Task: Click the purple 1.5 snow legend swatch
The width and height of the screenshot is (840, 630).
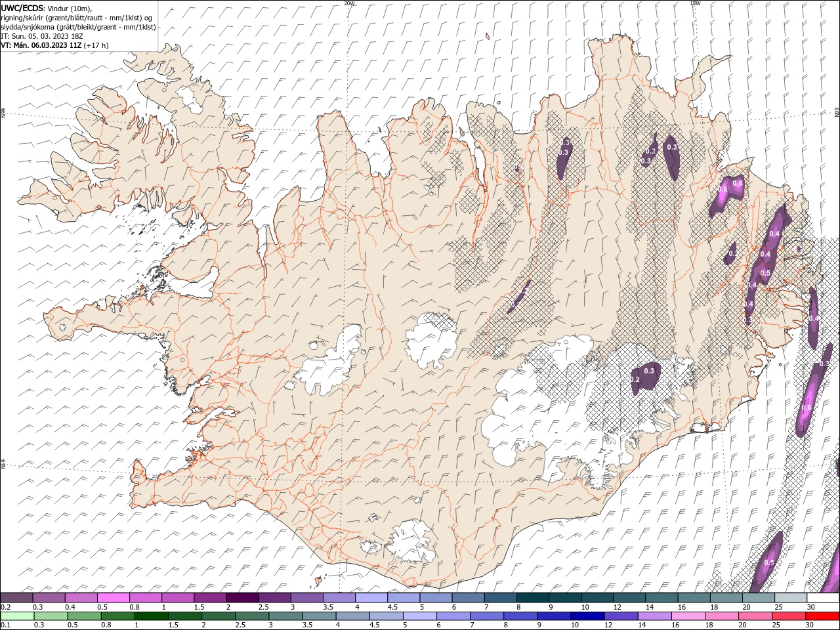Action: (x=210, y=598)
